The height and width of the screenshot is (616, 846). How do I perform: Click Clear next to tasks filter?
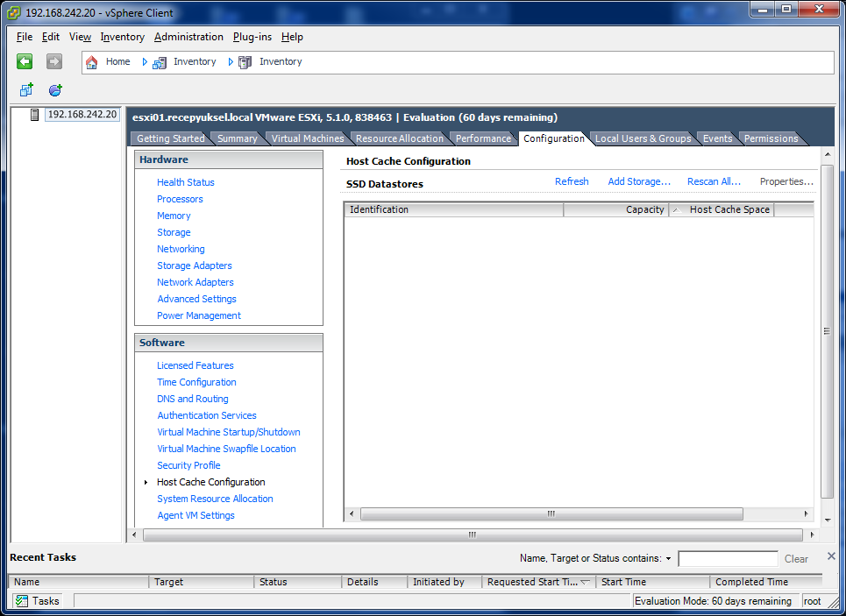[x=796, y=559]
